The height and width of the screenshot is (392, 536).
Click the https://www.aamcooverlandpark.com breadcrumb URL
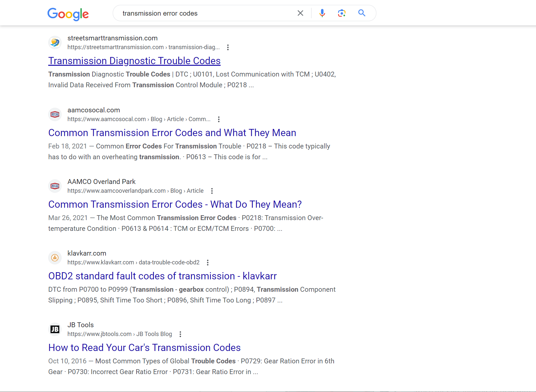point(136,191)
